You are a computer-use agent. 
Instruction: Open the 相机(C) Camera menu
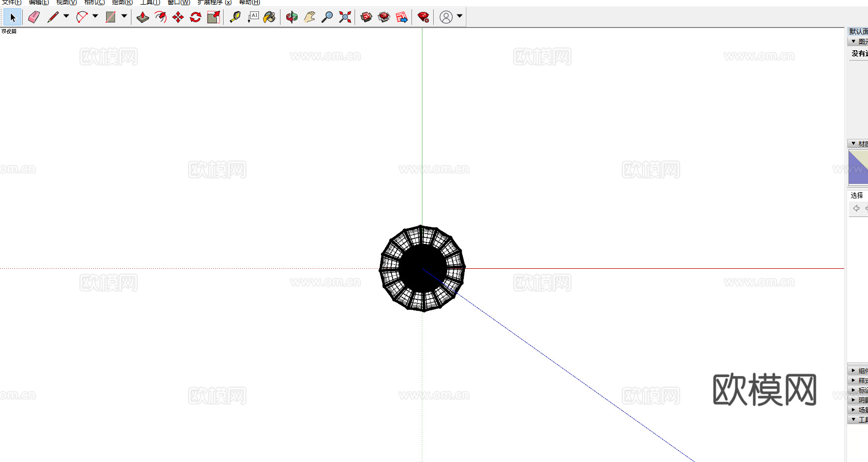tap(94, 3)
